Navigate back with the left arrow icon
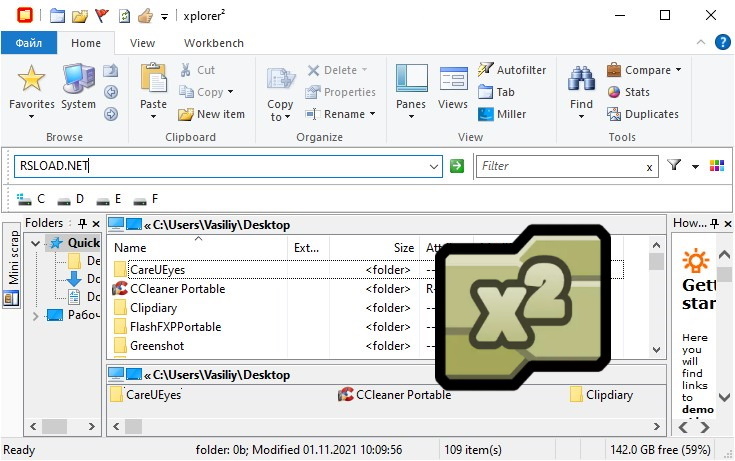735x461 pixels. click(x=111, y=92)
